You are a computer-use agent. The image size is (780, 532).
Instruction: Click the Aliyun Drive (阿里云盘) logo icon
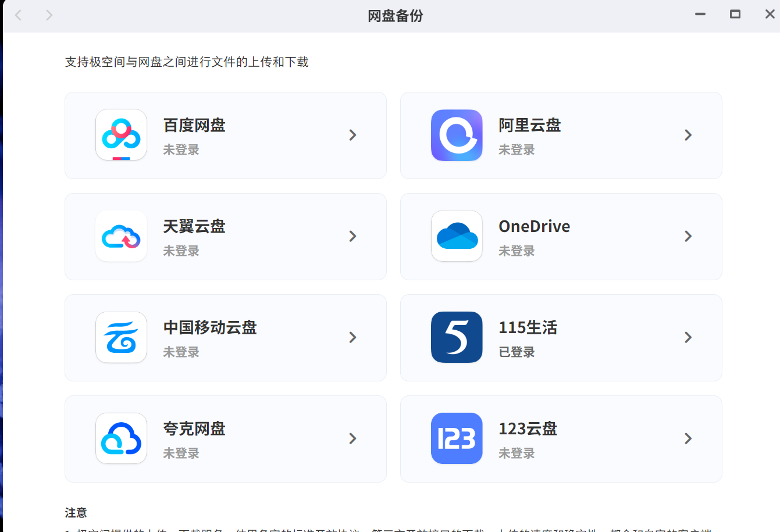click(x=457, y=135)
